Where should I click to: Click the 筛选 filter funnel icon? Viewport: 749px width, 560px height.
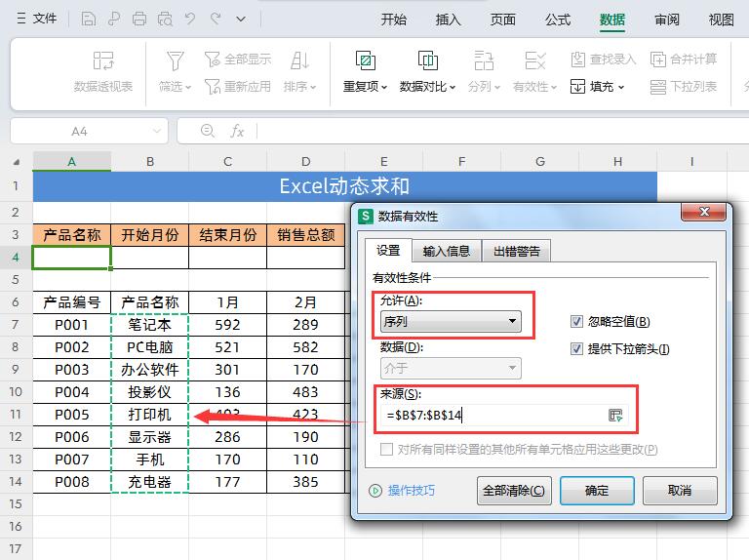pos(175,60)
